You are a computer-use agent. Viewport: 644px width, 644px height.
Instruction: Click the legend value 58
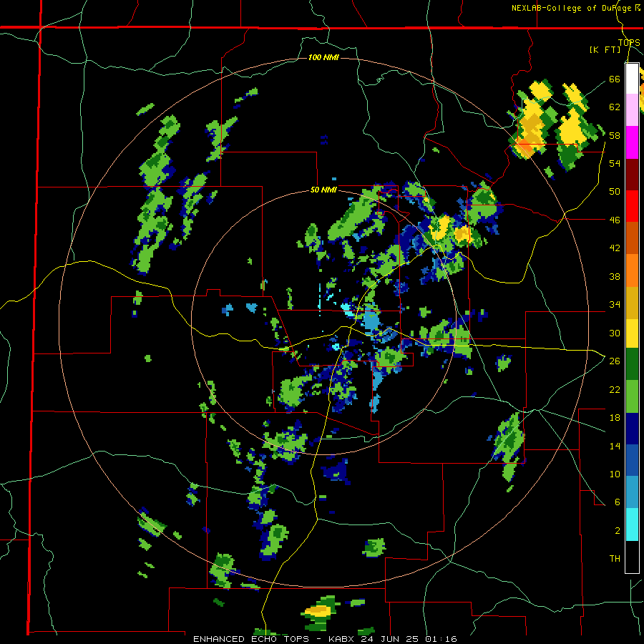(x=615, y=135)
